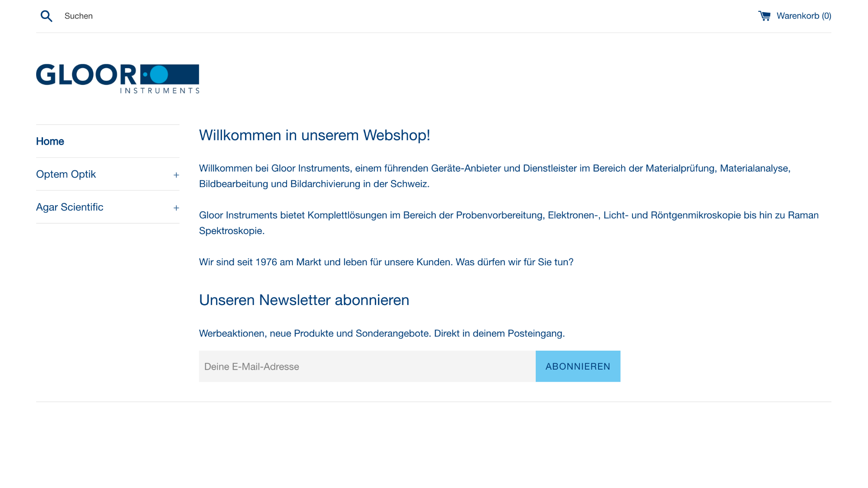Click the paragraph starting 'Gloor Instruments bietet Komplettlösungen'
868x488 pixels.
(x=509, y=223)
